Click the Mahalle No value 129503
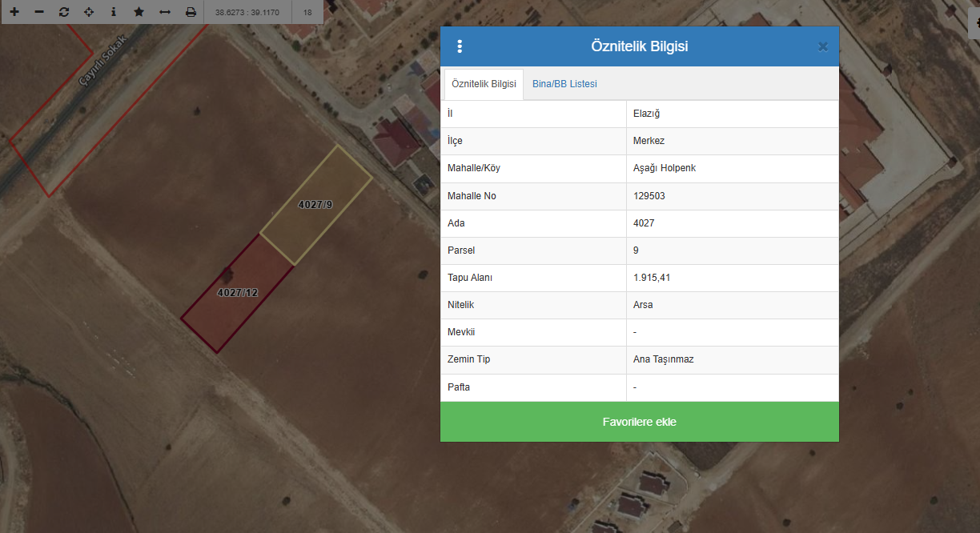980x533 pixels. tap(649, 196)
